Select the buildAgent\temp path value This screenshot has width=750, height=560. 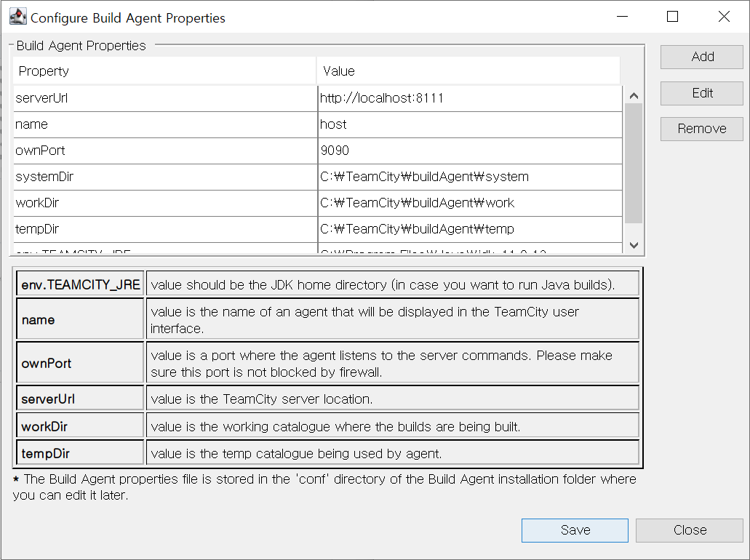pos(470,230)
